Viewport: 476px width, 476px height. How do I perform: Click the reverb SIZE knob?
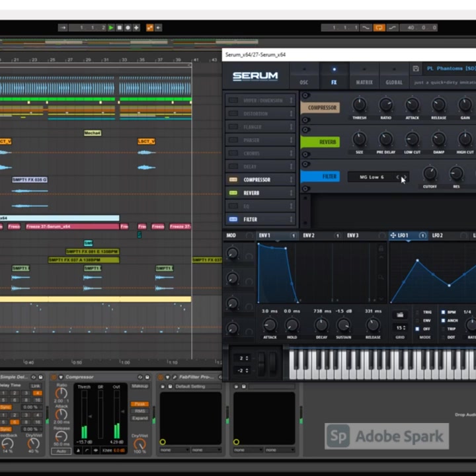pos(360,139)
